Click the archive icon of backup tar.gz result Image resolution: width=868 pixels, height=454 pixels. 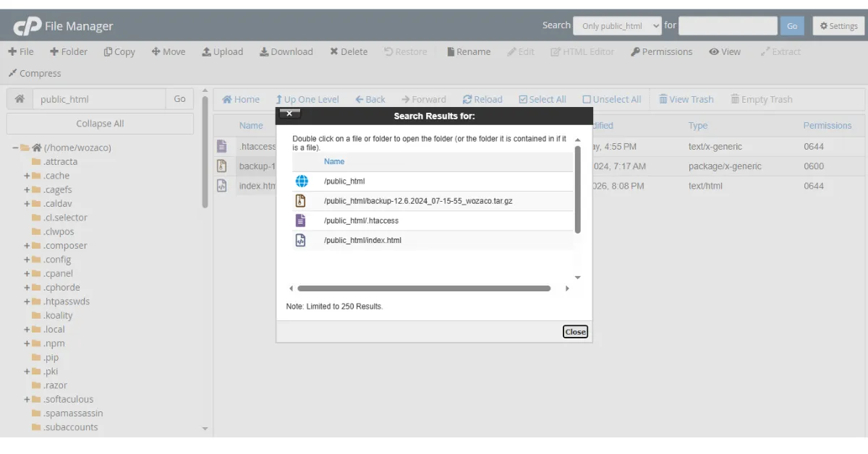(x=301, y=201)
